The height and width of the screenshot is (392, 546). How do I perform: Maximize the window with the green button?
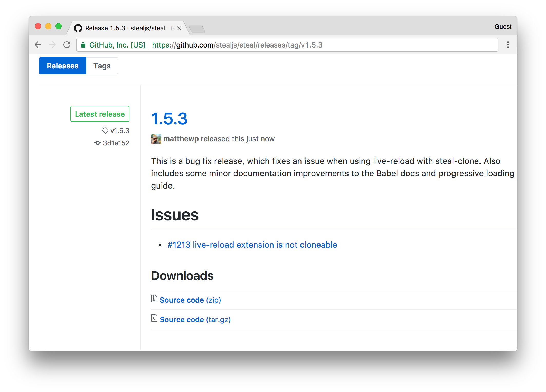pyautogui.click(x=59, y=26)
